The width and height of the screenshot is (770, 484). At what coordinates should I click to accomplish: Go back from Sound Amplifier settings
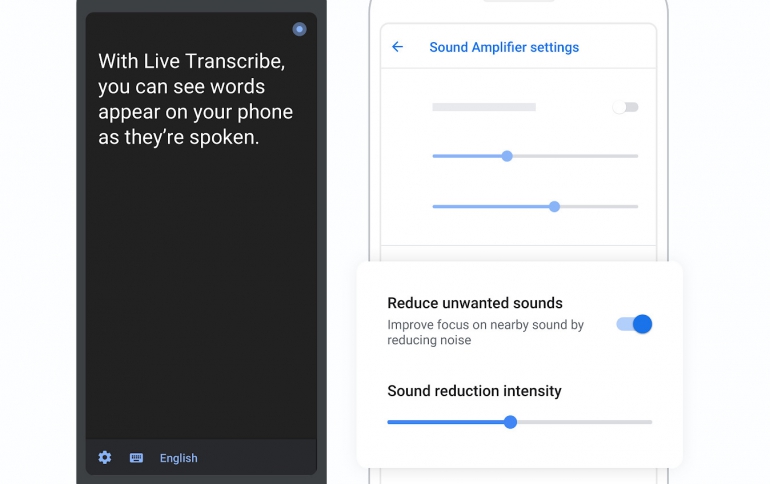[397, 47]
